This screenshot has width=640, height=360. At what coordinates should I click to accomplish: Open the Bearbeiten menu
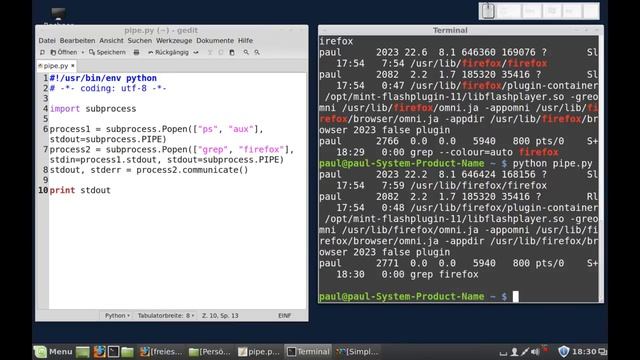pos(77,40)
